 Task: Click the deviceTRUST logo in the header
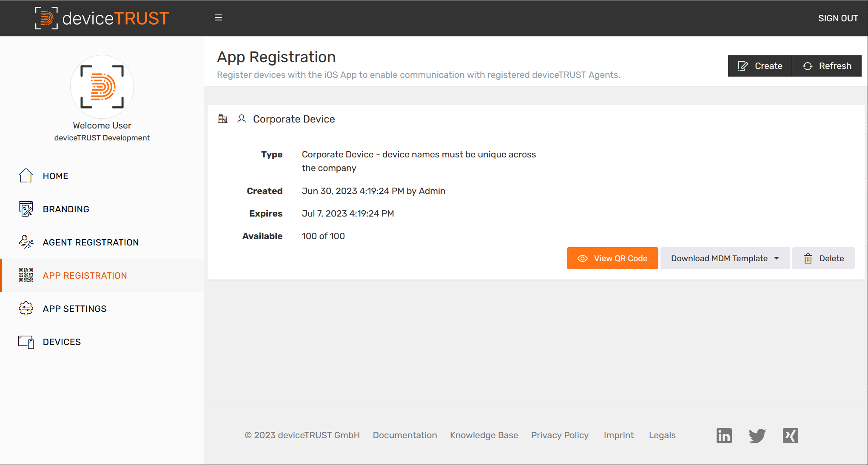(101, 18)
